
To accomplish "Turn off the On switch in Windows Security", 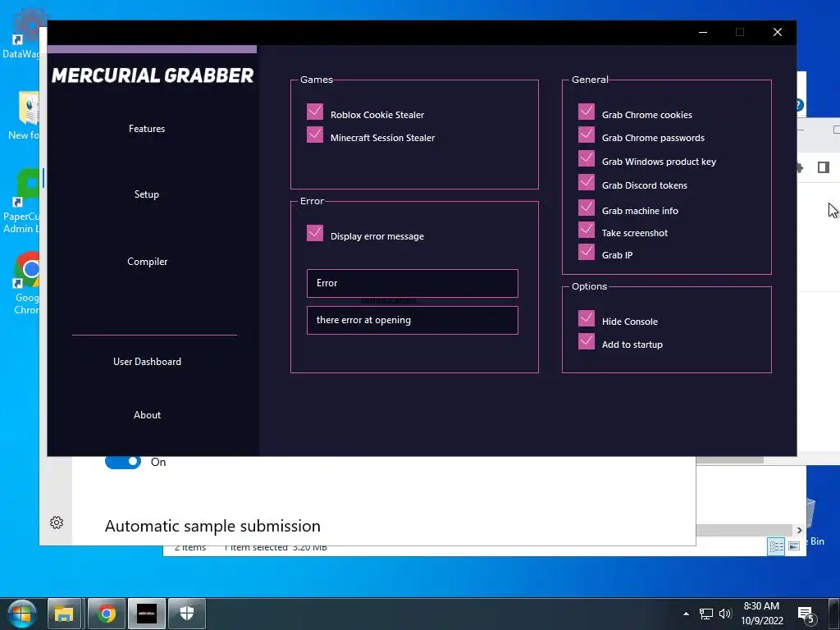I will (x=123, y=461).
